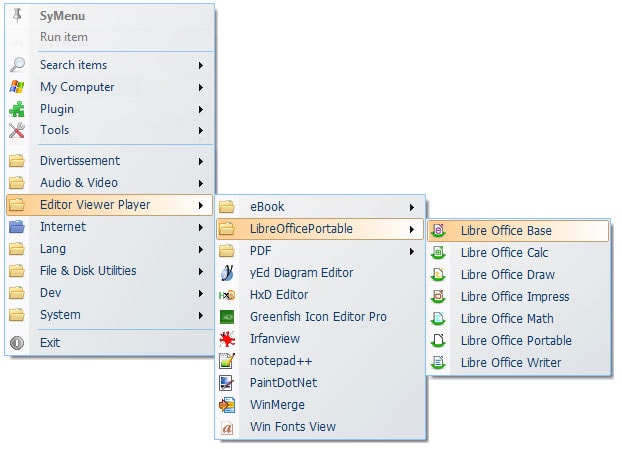
Task: Click the Greenfish Icon Editor Pro icon
Action: click(227, 317)
